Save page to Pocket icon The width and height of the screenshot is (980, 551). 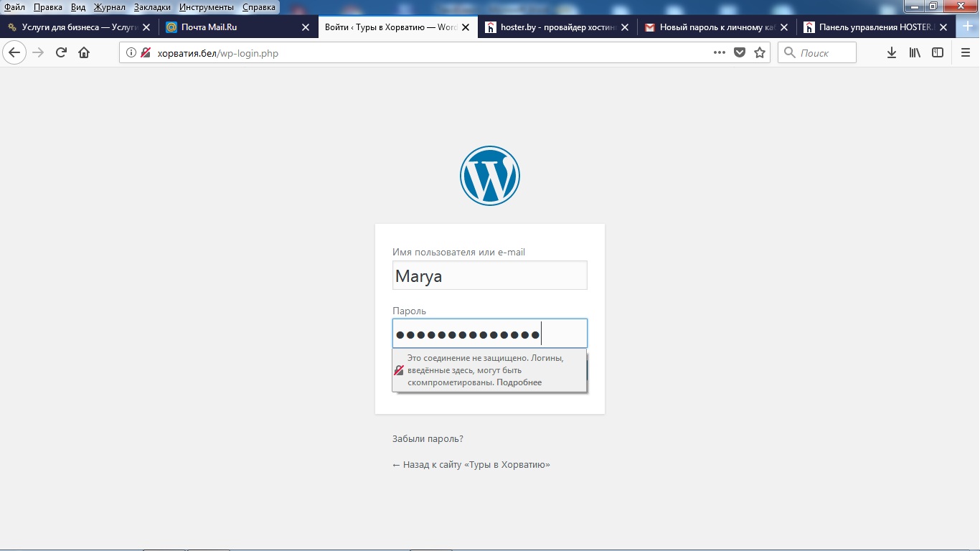coord(740,52)
